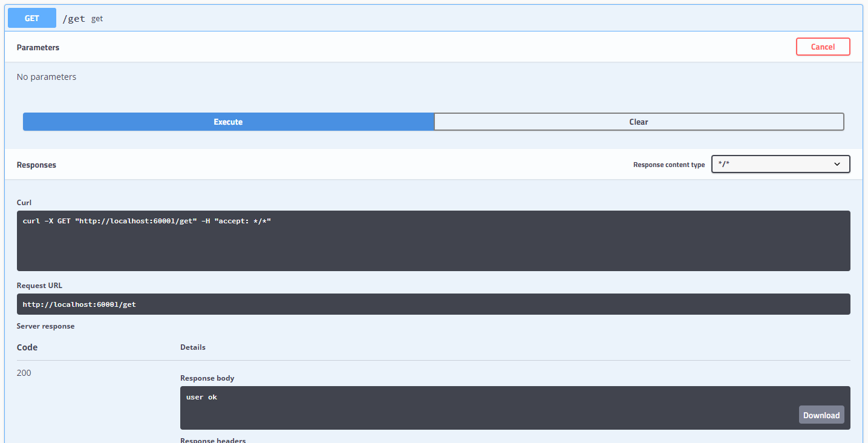Download the response body
Image resolution: width=868 pixels, height=443 pixels.
(821, 415)
